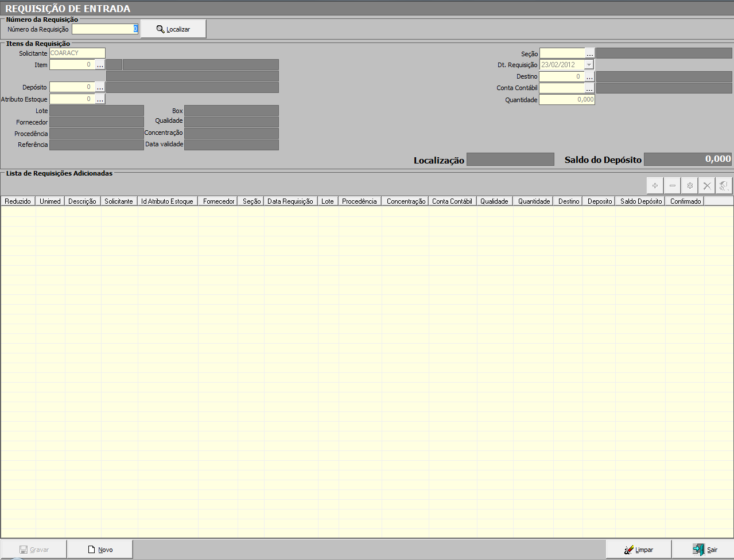Open the Conta Contábil lookup ellipsis button
This screenshot has height=560, width=734.
coord(590,88)
